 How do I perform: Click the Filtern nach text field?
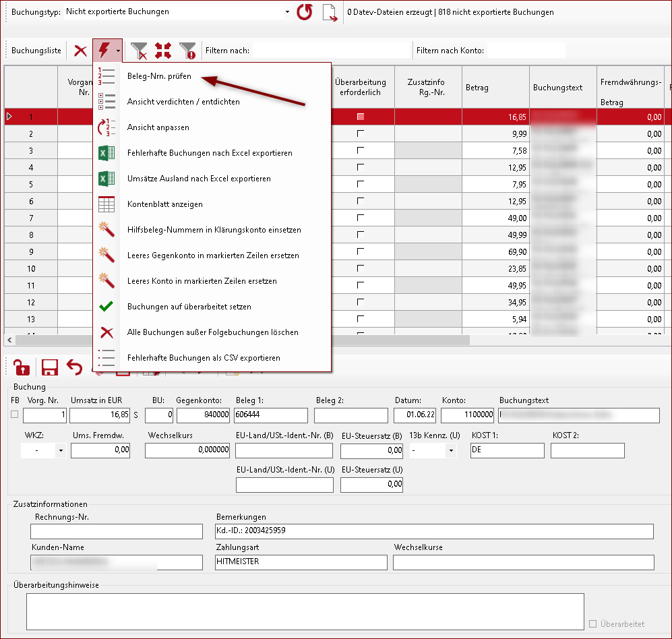click(330, 51)
